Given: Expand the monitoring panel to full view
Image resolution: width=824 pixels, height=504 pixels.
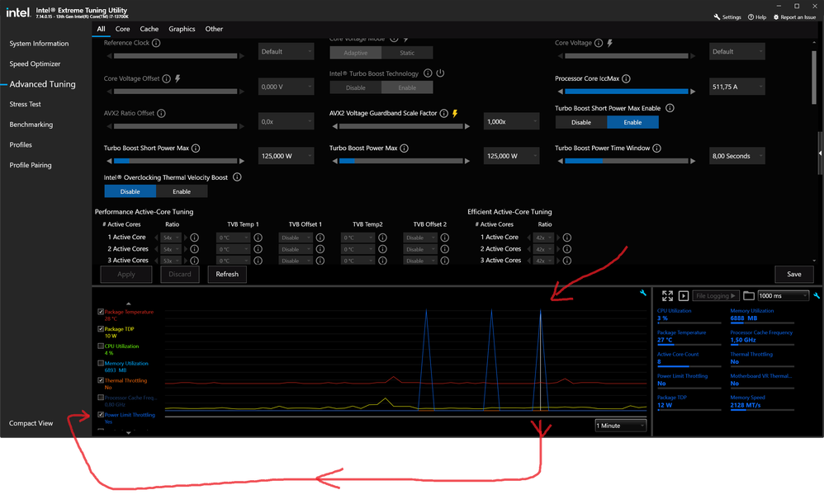Looking at the screenshot, I should pos(667,296).
